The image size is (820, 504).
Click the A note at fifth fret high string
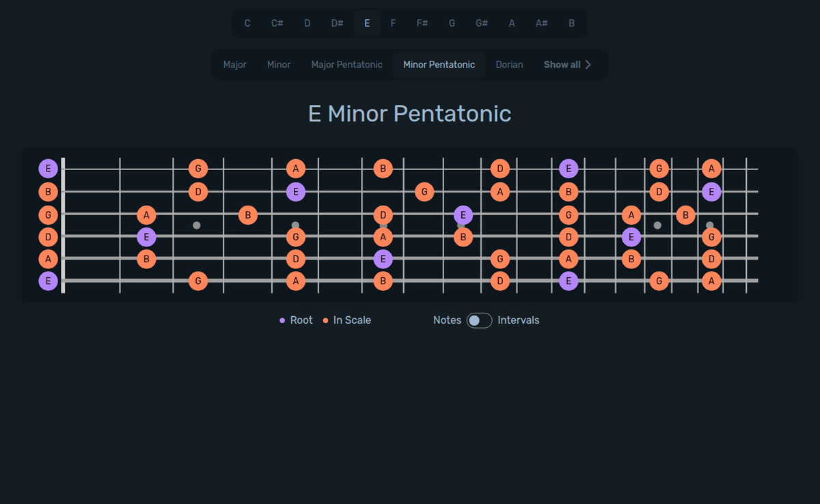[x=295, y=168]
